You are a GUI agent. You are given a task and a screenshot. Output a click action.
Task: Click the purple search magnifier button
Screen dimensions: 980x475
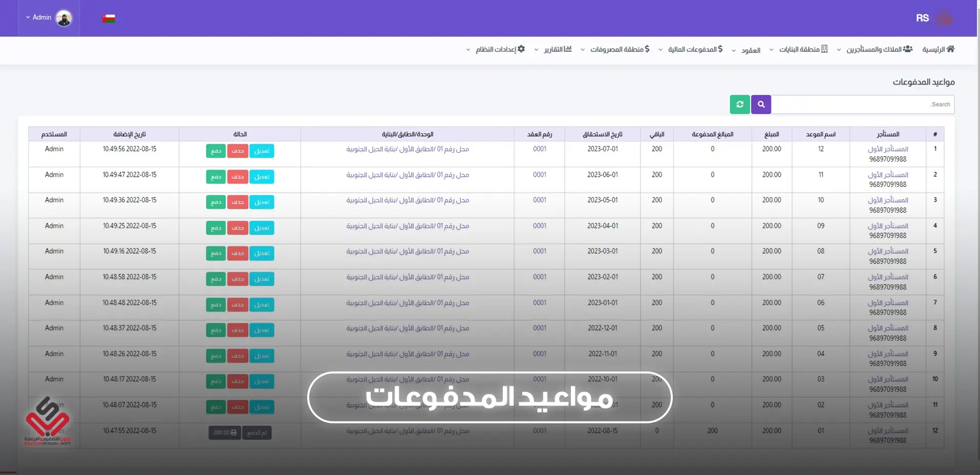pyautogui.click(x=761, y=105)
